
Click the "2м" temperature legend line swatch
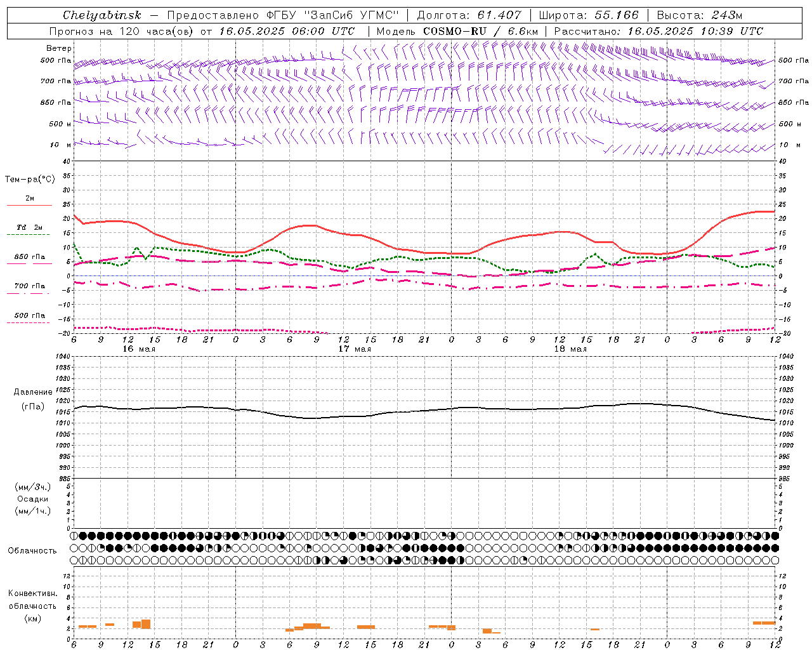click(29, 205)
